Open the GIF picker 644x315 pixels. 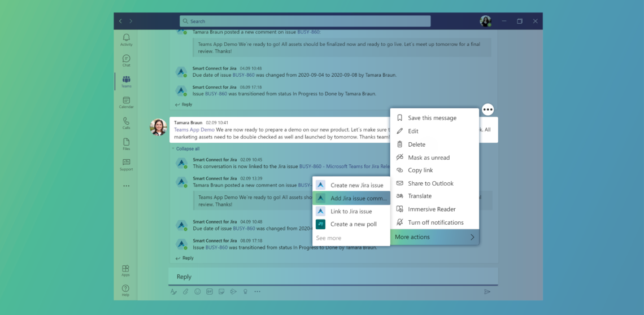[210, 291]
